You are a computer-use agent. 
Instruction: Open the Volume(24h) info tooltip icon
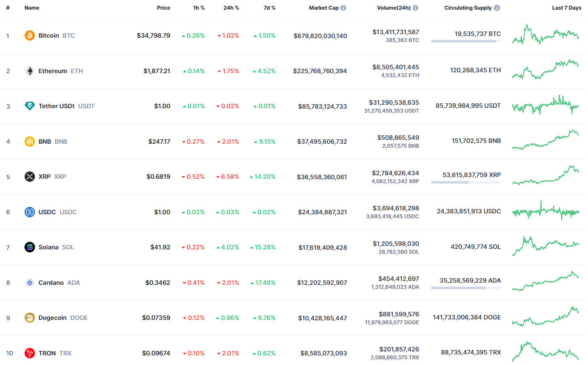(x=415, y=8)
